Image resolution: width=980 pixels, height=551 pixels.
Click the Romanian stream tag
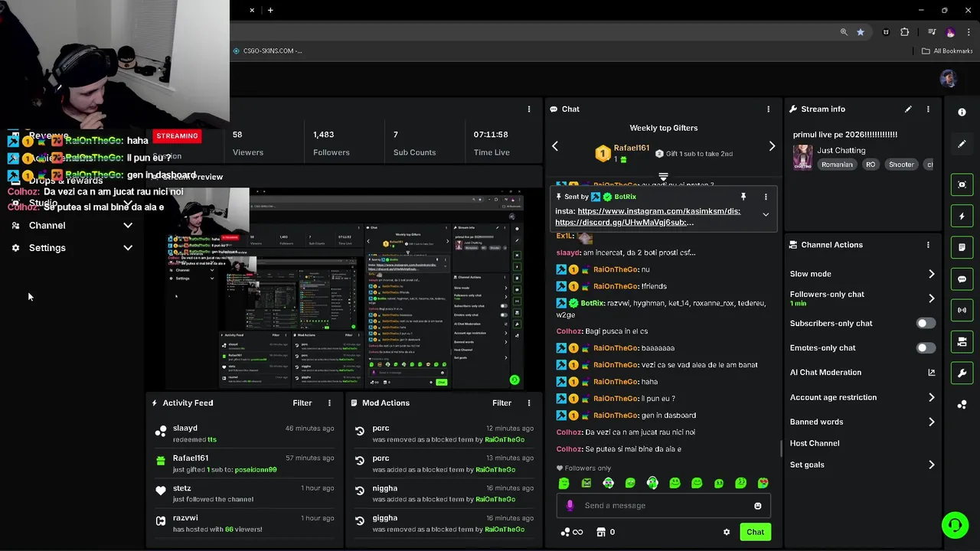tap(837, 165)
